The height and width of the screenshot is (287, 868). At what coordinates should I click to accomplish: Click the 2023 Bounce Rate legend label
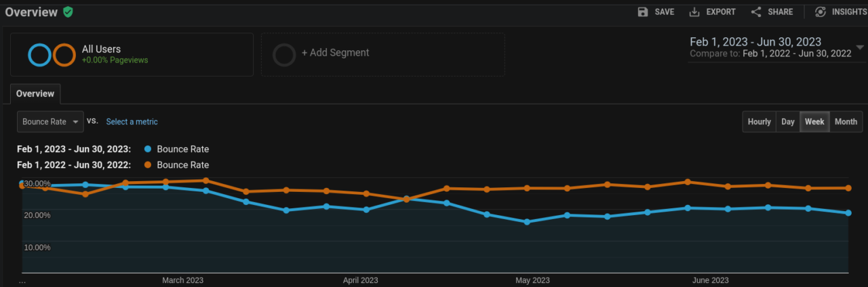tap(182, 149)
